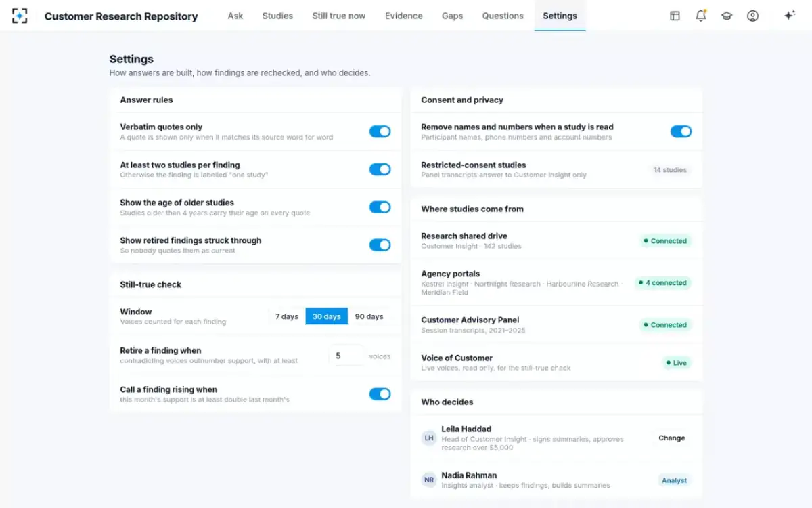Viewport: 812px width, 508px height.
Task: Click the voices number field showing 5
Action: click(347, 356)
